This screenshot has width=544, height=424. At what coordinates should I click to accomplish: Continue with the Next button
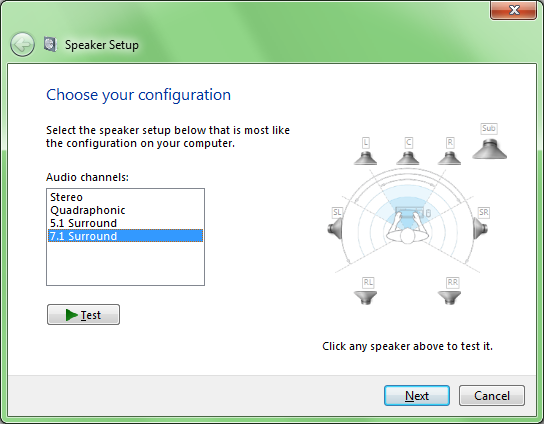(417, 396)
